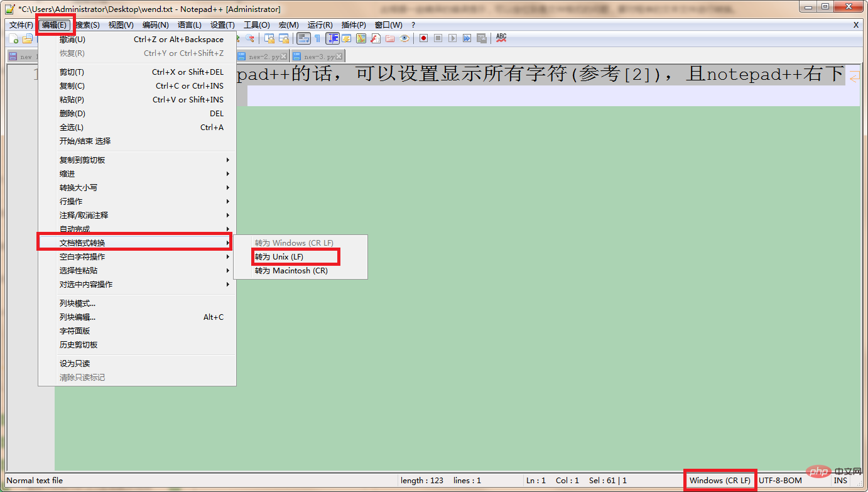This screenshot has height=492, width=868.
Task: Click Run Macro Multiple Times icon
Action: point(467,38)
